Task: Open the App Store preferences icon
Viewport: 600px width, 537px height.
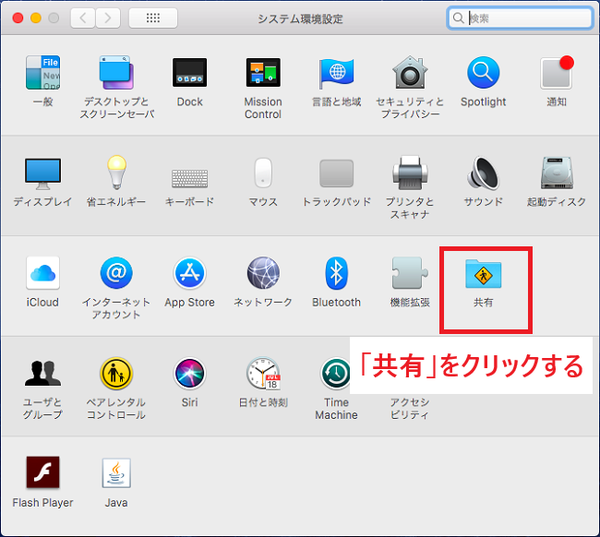Action: 189,273
